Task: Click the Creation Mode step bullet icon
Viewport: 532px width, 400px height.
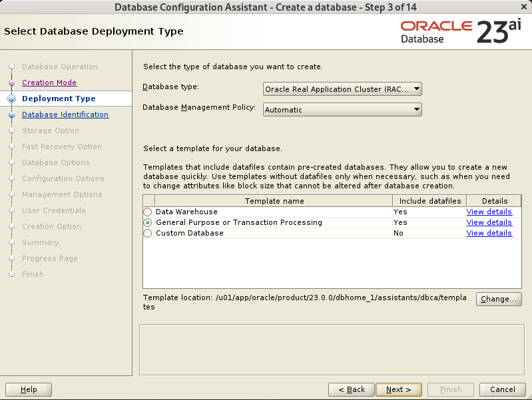Action: (x=12, y=83)
